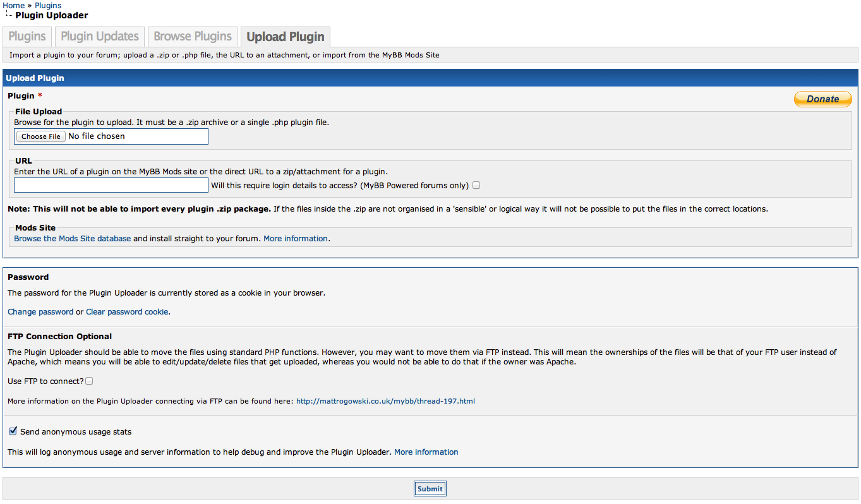Select the Upload Plugin tab
This screenshot has width=861, height=504.
(286, 37)
